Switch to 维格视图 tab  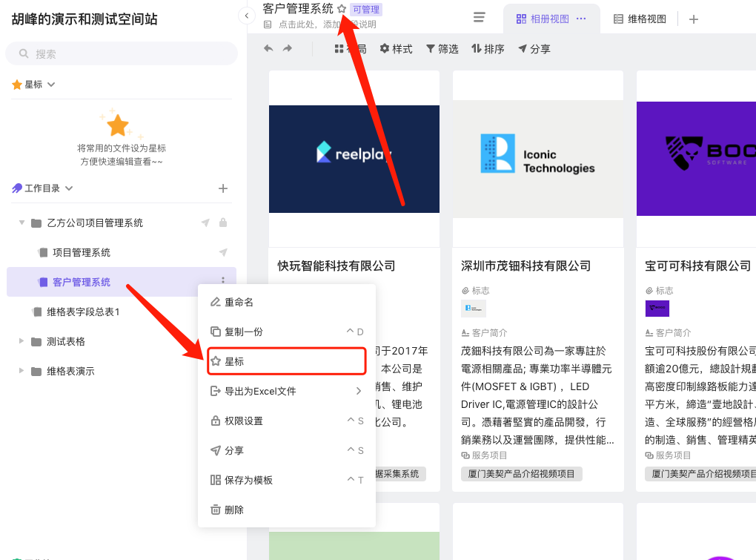640,19
